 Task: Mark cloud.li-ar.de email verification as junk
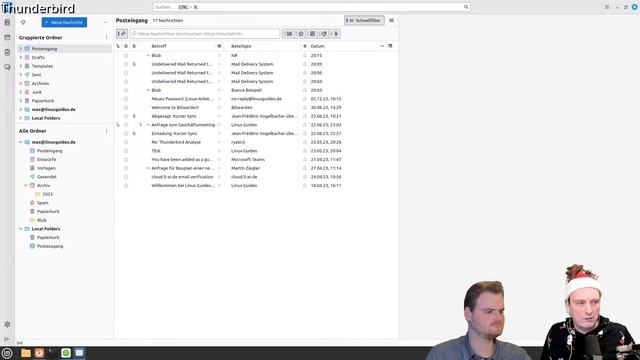click(304, 177)
